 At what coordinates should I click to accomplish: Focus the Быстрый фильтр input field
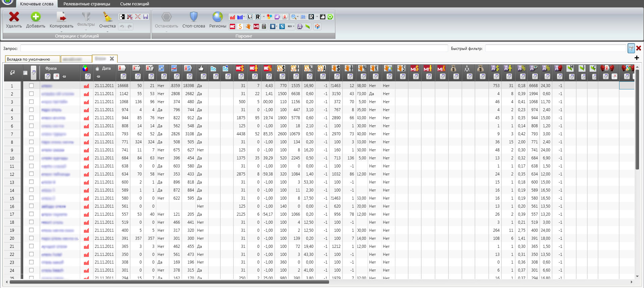tap(556, 49)
